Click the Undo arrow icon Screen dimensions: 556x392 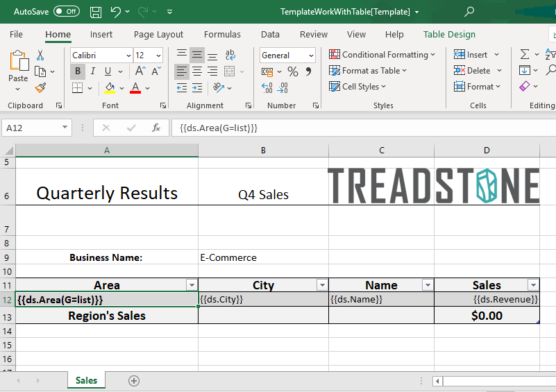click(x=116, y=12)
